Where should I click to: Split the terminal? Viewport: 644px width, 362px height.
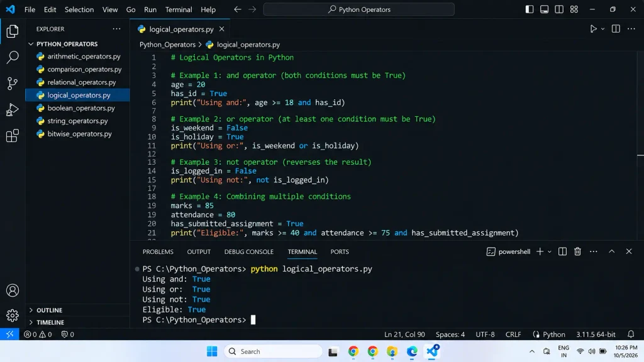(x=562, y=251)
